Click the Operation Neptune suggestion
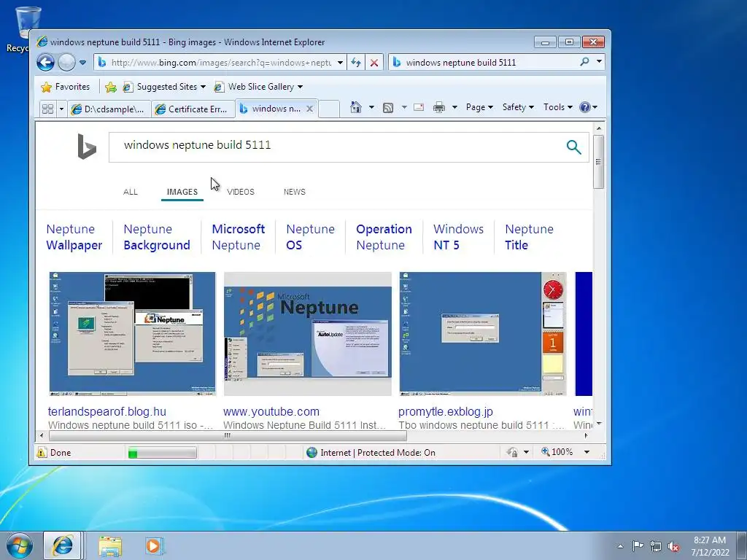 [384, 237]
